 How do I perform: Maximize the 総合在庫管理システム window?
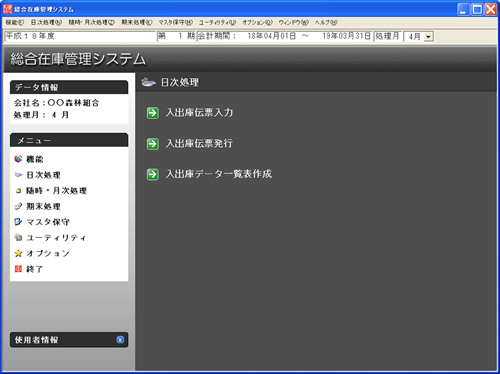[x=477, y=9]
